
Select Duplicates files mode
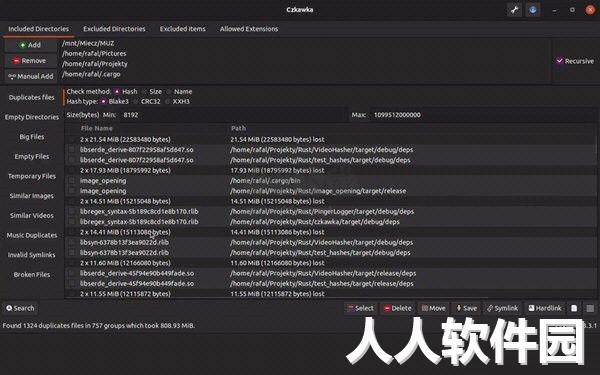(x=32, y=98)
